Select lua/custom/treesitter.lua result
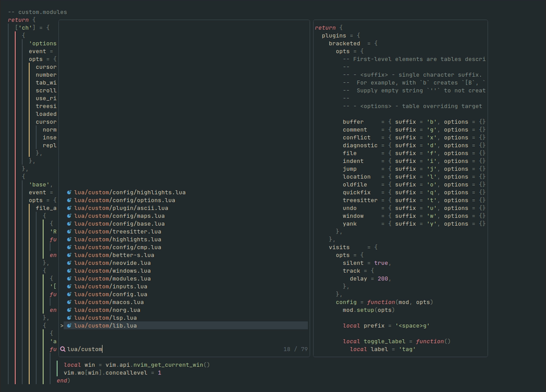Image resolution: width=546 pixels, height=392 pixels. 118,232
